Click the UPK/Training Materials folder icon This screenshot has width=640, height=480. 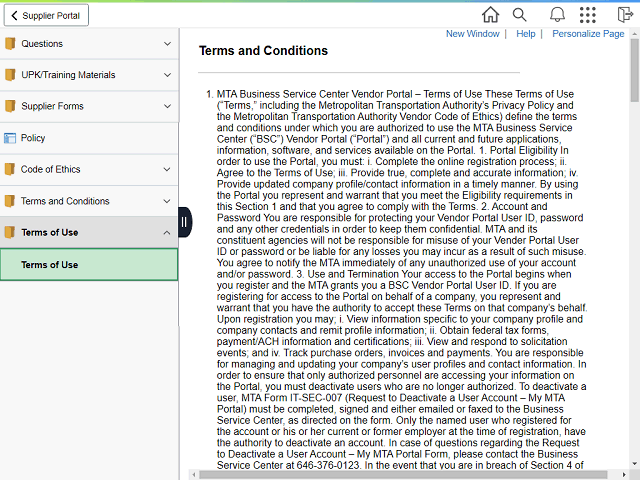10,75
